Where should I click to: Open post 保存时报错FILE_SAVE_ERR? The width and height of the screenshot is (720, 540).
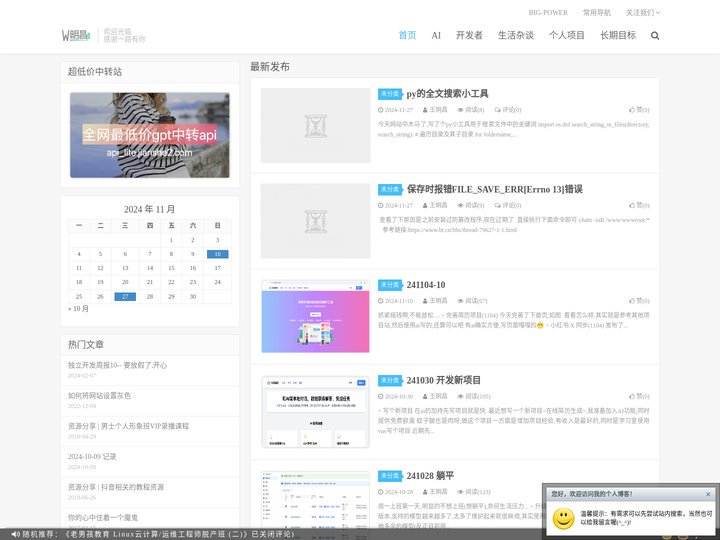tap(495, 189)
